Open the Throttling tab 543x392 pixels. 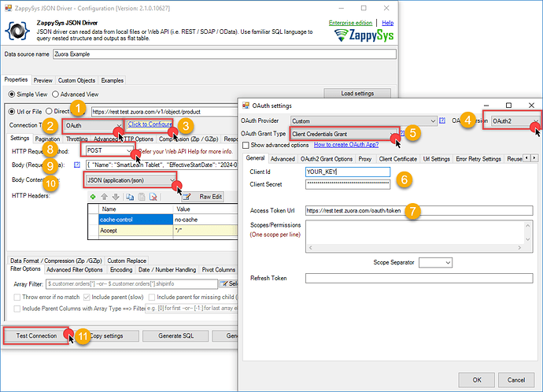(x=76, y=139)
